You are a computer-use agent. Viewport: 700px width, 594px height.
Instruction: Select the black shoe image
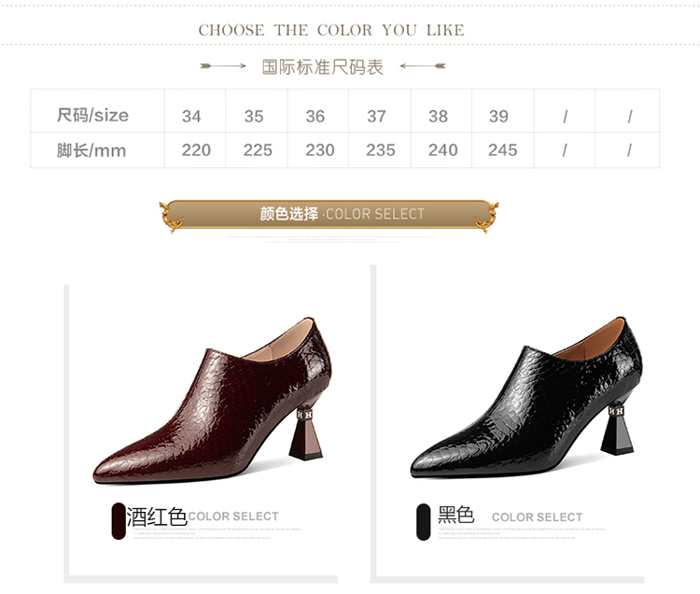[526, 398]
